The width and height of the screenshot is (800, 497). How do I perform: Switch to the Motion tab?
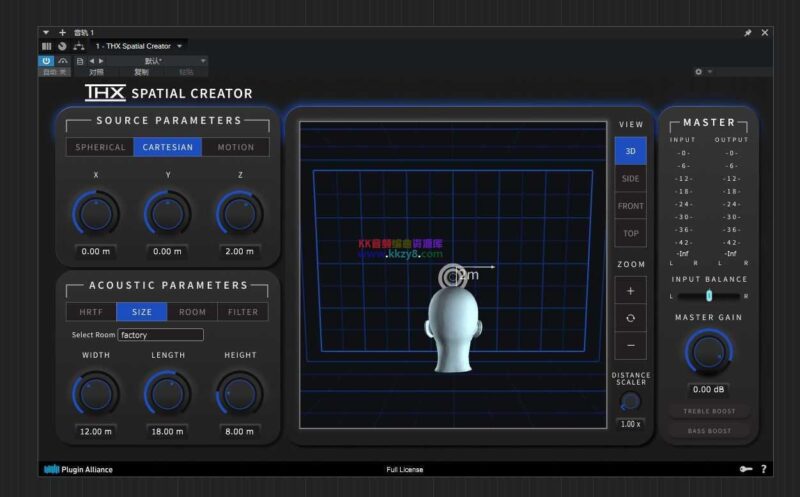(236, 147)
